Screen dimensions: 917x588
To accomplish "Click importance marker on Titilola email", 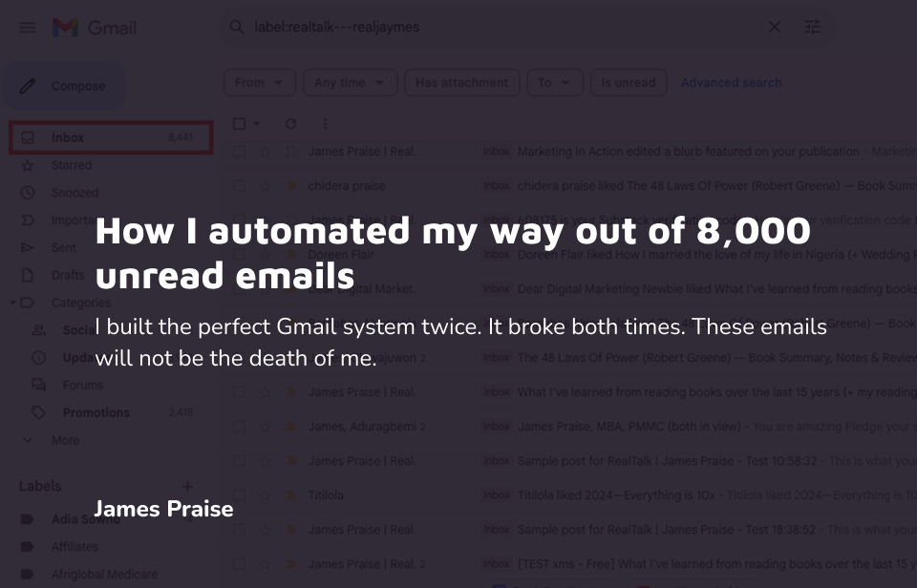I will tap(290, 495).
